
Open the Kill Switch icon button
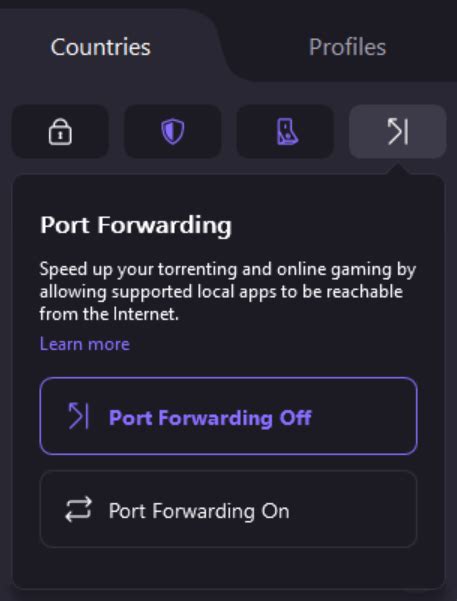[x=285, y=131]
